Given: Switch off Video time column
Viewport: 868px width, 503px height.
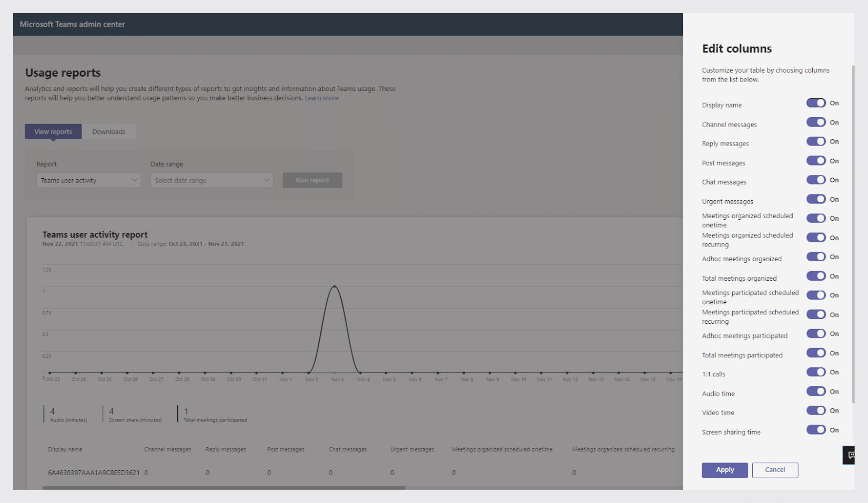Looking at the screenshot, I should [816, 410].
